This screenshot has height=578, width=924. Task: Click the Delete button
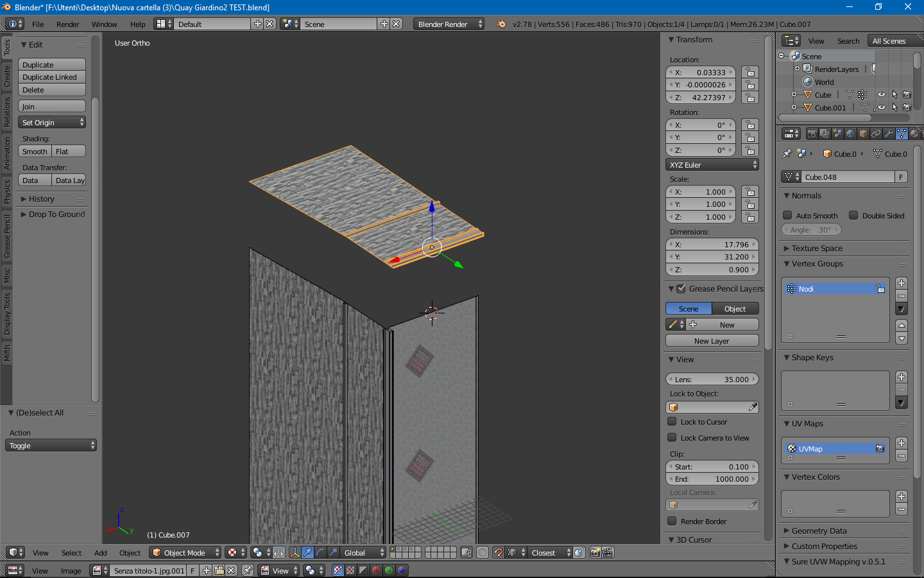click(52, 90)
